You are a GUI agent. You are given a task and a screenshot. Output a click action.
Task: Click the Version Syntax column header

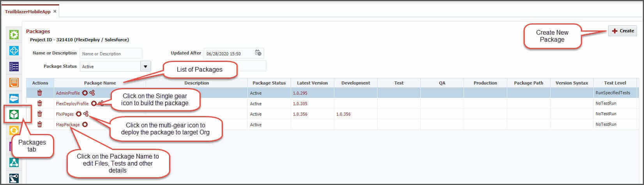pyautogui.click(x=572, y=83)
